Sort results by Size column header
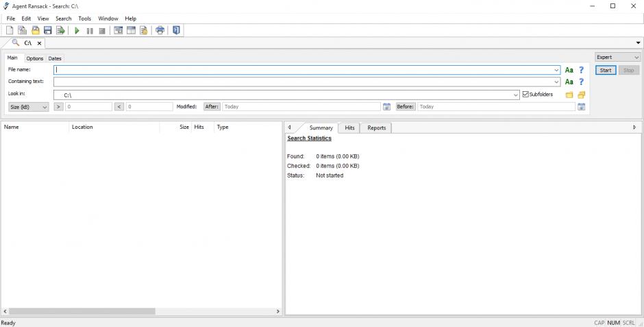The height and width of the screenshot is (327, 644). [x=175, y=127]
